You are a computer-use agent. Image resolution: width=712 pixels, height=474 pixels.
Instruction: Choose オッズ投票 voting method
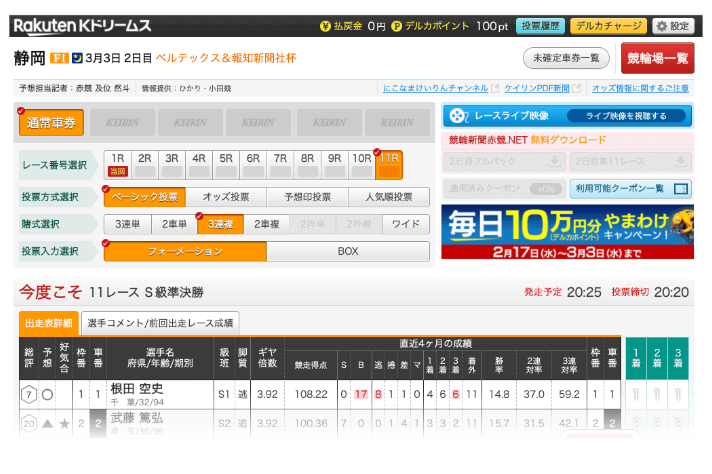pos(226,197)
